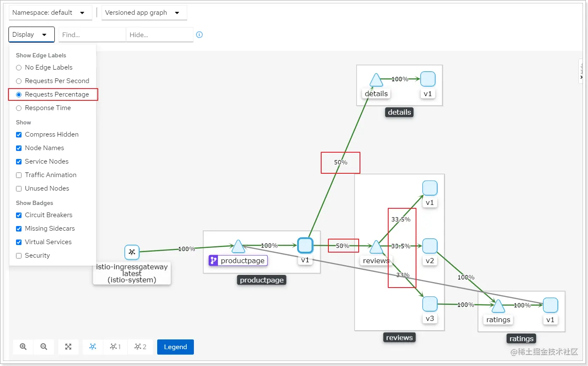Click the dark reviews app box label
The image size is (588, 366).
tap(399, 337)
